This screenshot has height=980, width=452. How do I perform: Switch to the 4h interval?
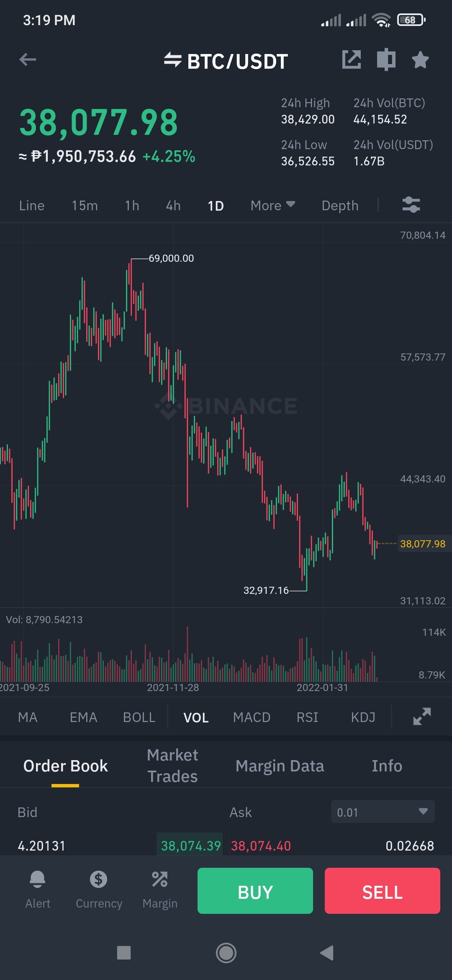[x=173, y=206]
